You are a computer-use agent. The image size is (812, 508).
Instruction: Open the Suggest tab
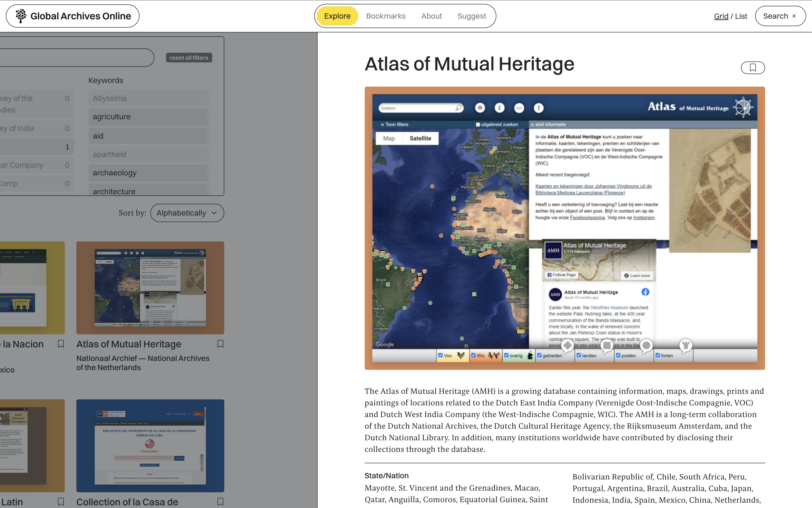(471, 16)
